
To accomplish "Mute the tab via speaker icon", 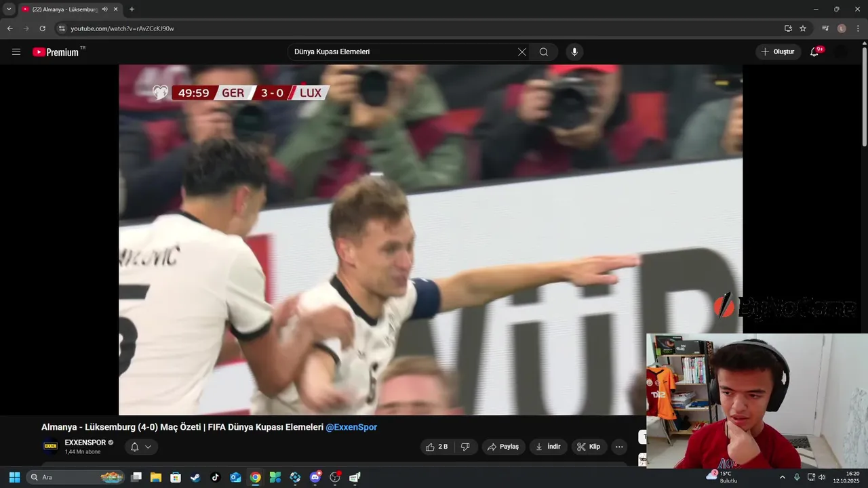I will 104,9.
